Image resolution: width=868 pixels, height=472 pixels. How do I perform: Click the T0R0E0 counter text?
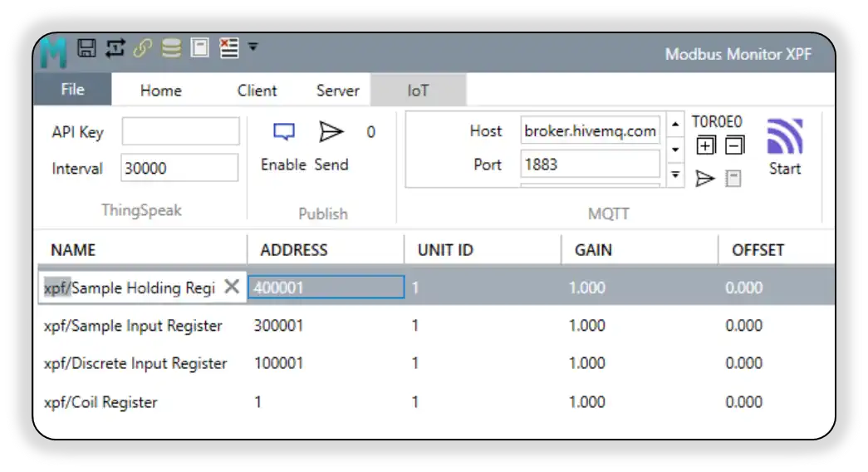[717, 121]
